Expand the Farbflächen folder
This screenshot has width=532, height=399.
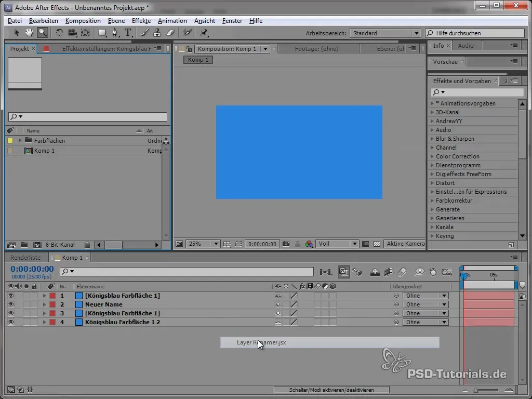[20, 140]
